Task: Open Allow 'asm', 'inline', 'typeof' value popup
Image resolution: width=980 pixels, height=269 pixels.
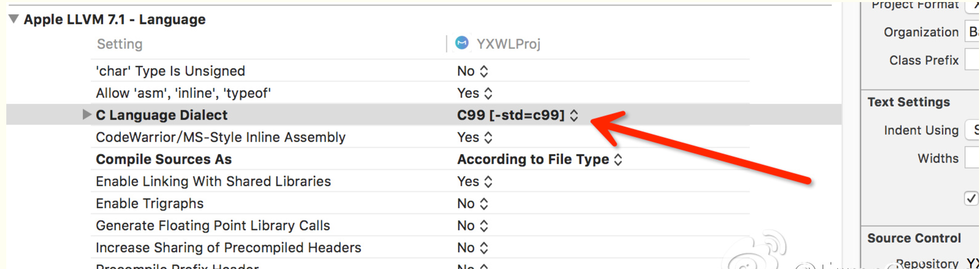Action: (475, 93)
